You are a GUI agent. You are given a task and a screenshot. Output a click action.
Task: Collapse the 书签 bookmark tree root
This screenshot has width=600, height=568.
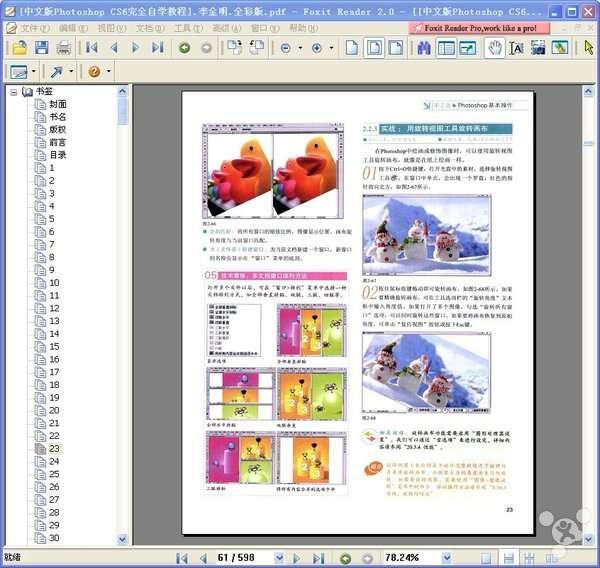(13, 92)
